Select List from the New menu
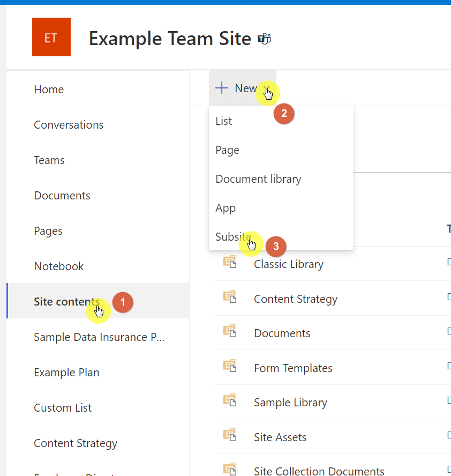This screenshot has height=476, width=451. tap(281, 121)
